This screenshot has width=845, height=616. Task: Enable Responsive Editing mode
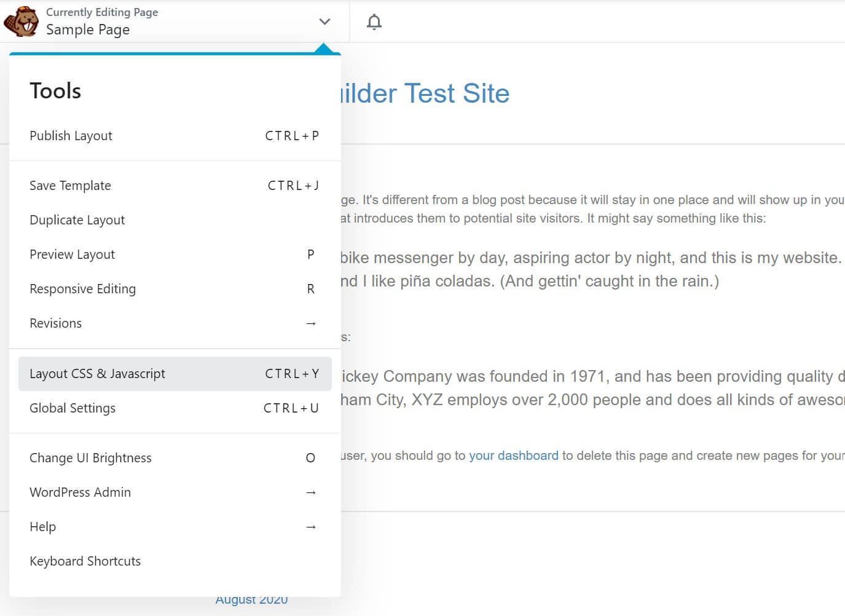[82, 288]
